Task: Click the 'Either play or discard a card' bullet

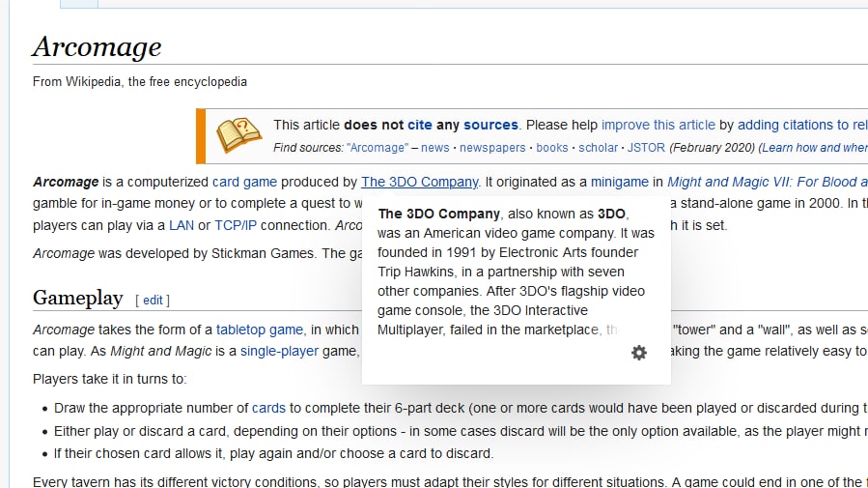Action: (461, 431)
